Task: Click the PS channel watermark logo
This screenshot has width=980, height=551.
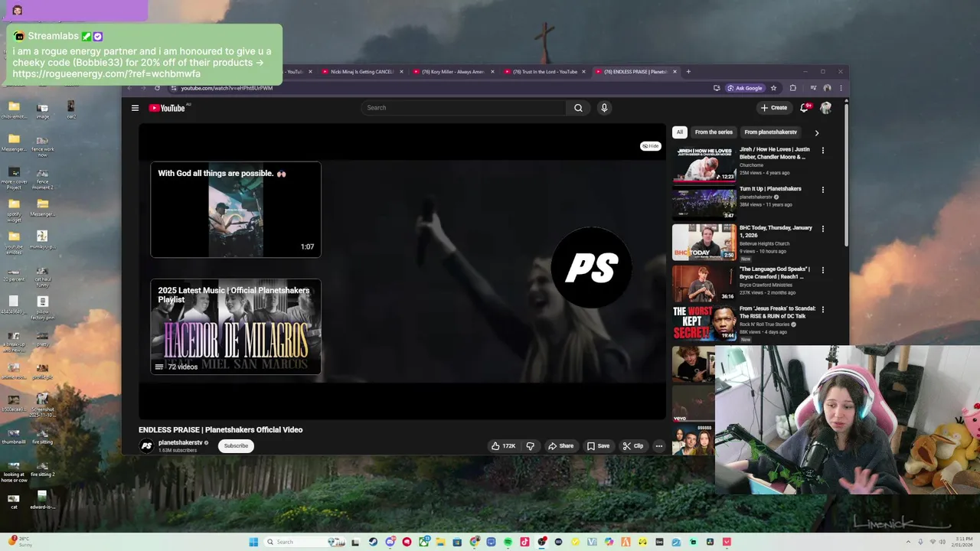Action: 591,268
